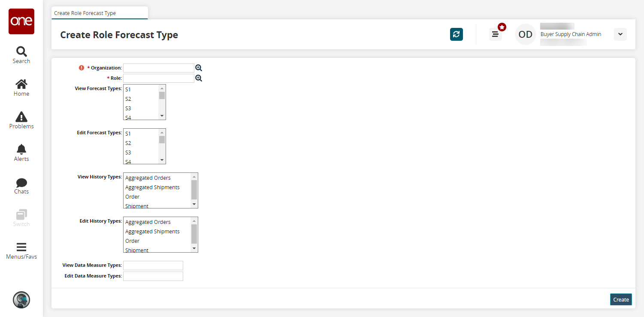Open the Search panel

pos(21,55)
